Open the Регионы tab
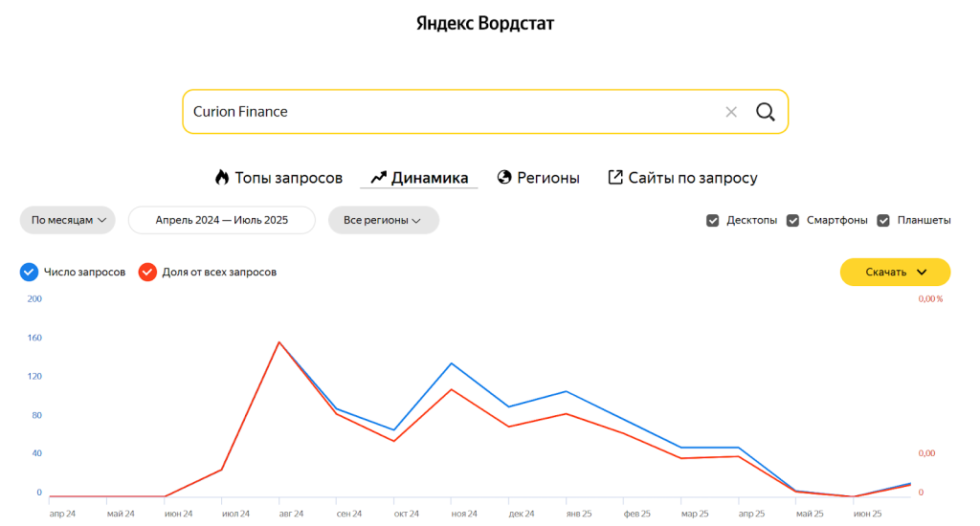This screenshot has height=526, width=980. tap(547, 178)
